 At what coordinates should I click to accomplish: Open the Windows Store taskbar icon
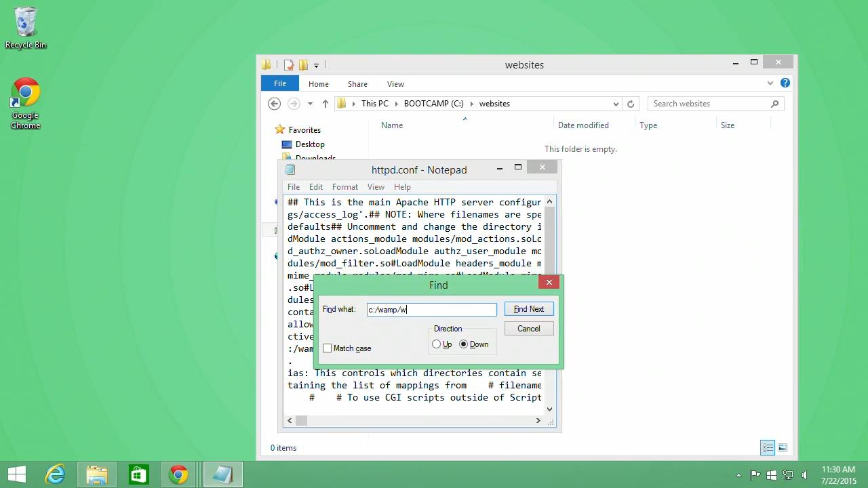[138, 474]
